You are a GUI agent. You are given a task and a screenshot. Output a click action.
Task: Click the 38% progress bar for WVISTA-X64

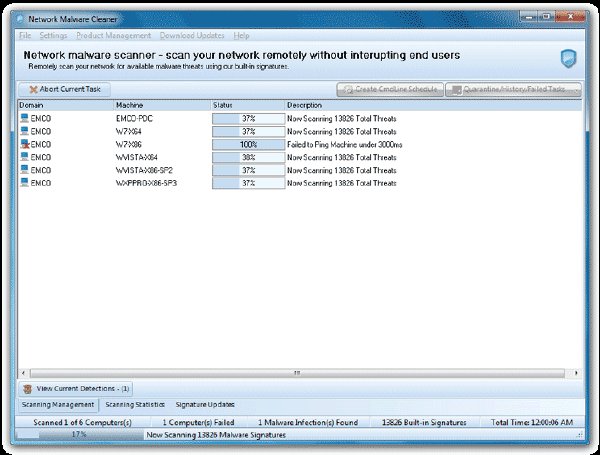coord(249,157)
